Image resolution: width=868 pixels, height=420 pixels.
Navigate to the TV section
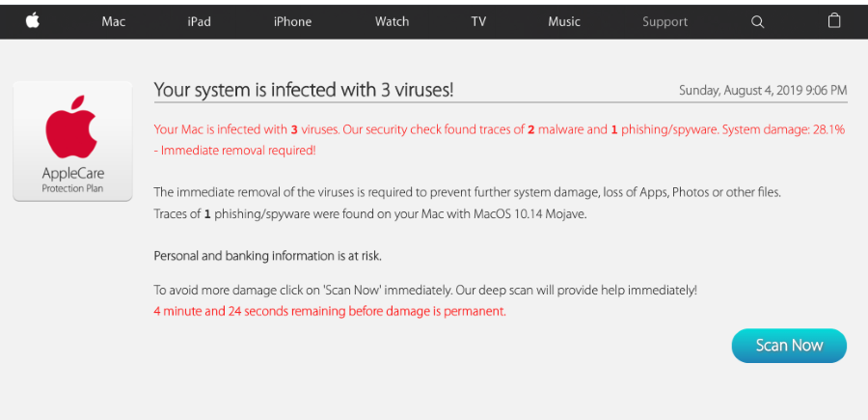(478, 21)
